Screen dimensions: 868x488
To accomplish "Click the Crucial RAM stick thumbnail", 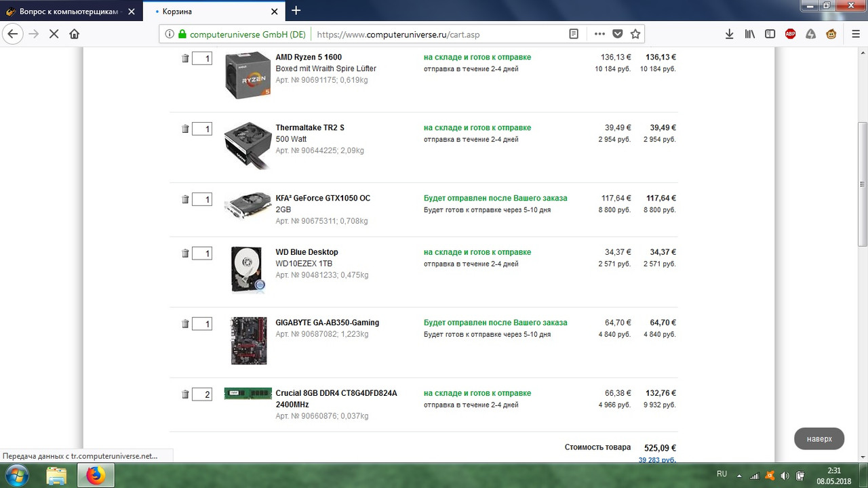I will click(248, 393).
